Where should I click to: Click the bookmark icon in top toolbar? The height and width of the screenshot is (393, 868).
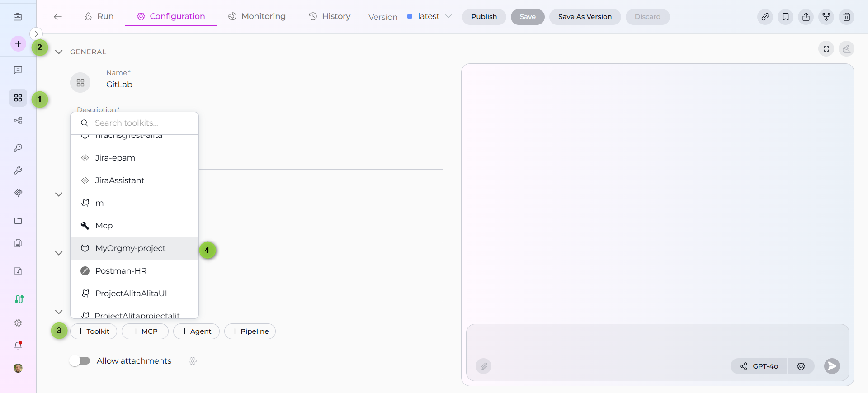(785, 17)
